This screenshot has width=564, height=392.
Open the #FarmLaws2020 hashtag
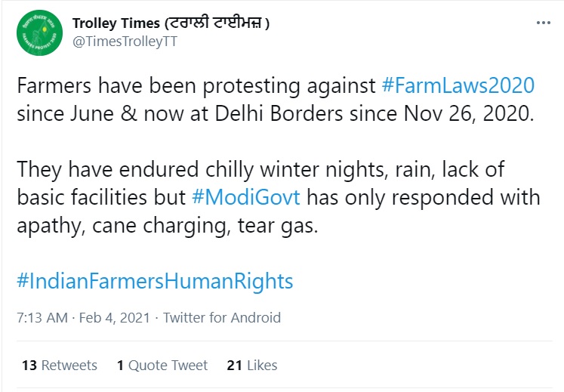tap(458, 85)
